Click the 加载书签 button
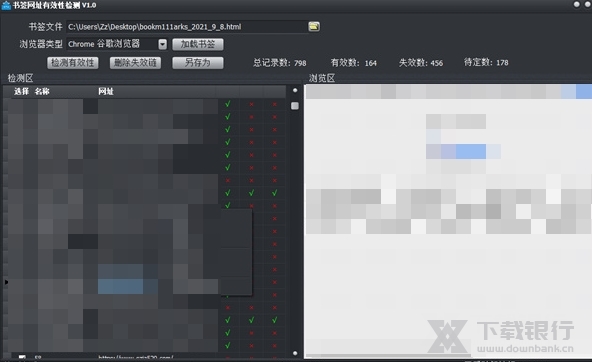Viewport: 592px width, 362px height. tap(198, 44)
